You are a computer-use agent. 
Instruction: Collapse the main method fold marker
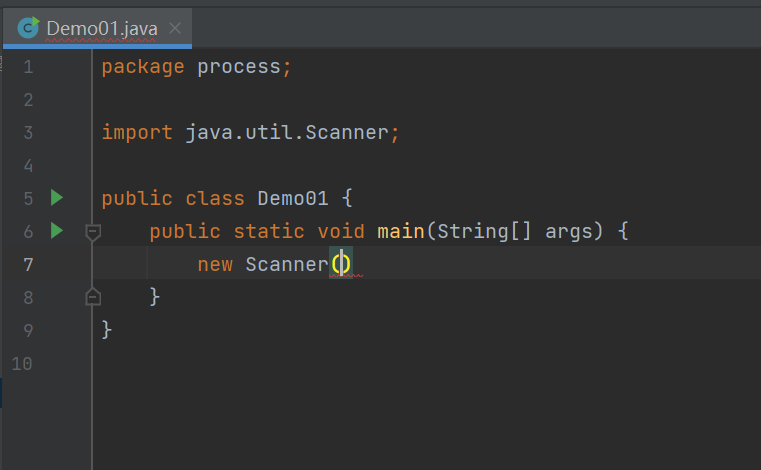point(93,232)
